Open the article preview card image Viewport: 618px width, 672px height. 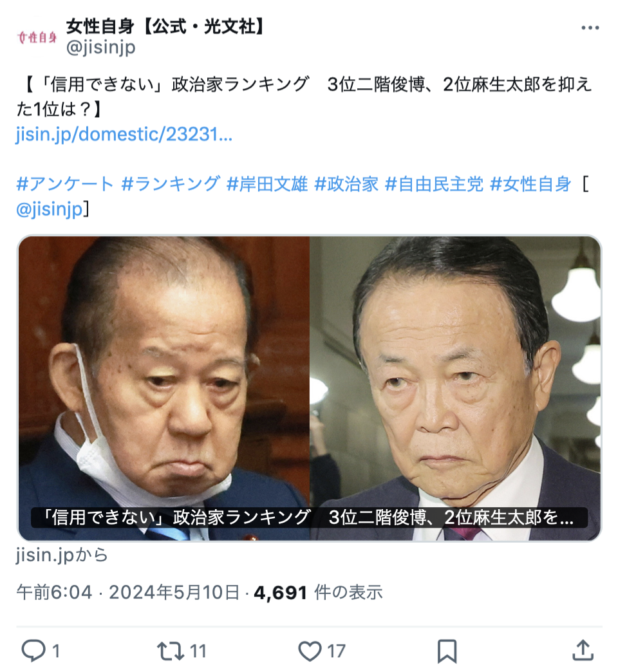(x=310, y=388)
